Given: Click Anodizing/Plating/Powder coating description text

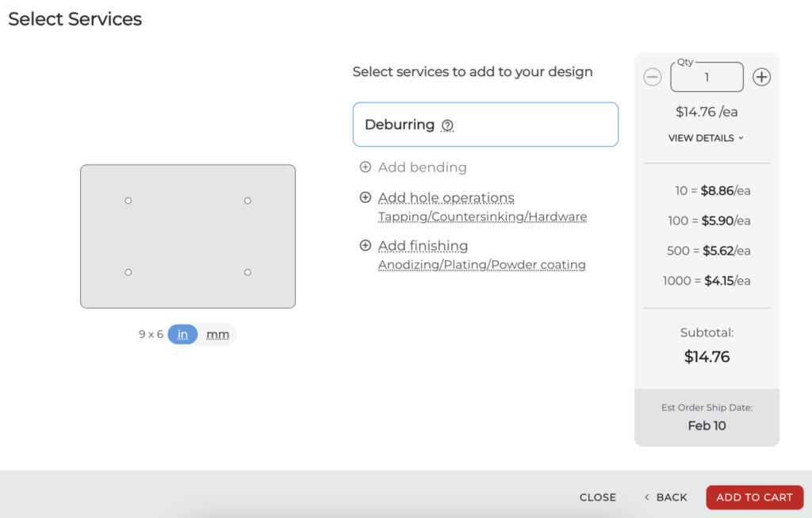Looking at the screenshot, I should (481, 265).
